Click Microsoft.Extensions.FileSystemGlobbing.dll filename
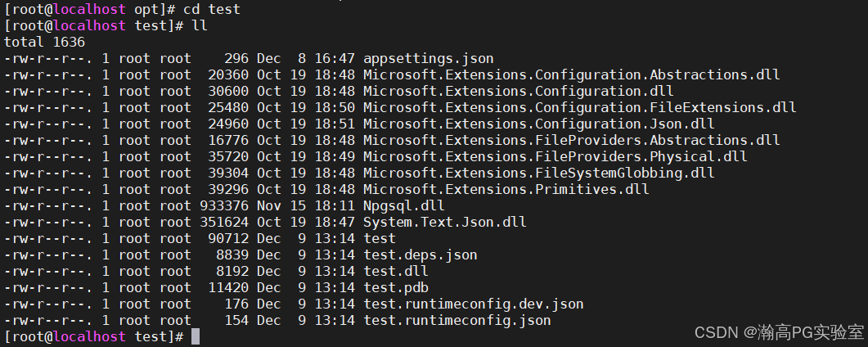868x347 pixels. 539,173
